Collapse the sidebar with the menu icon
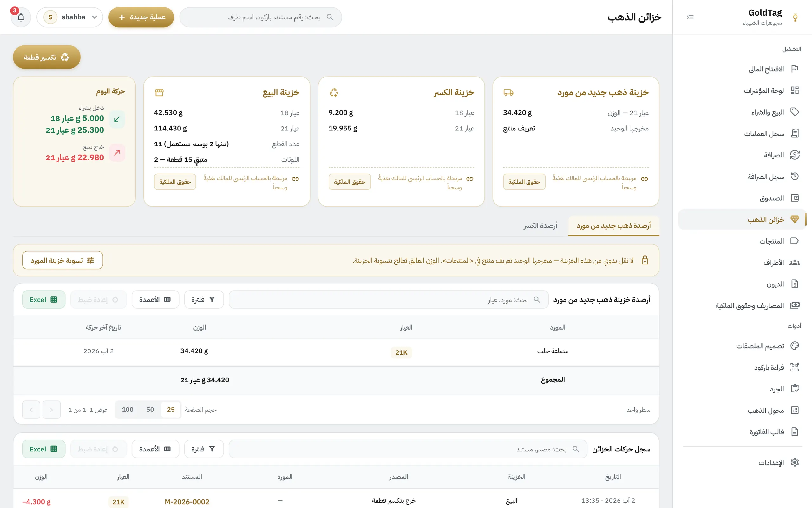The image size is (812, 508). (690, 17)
